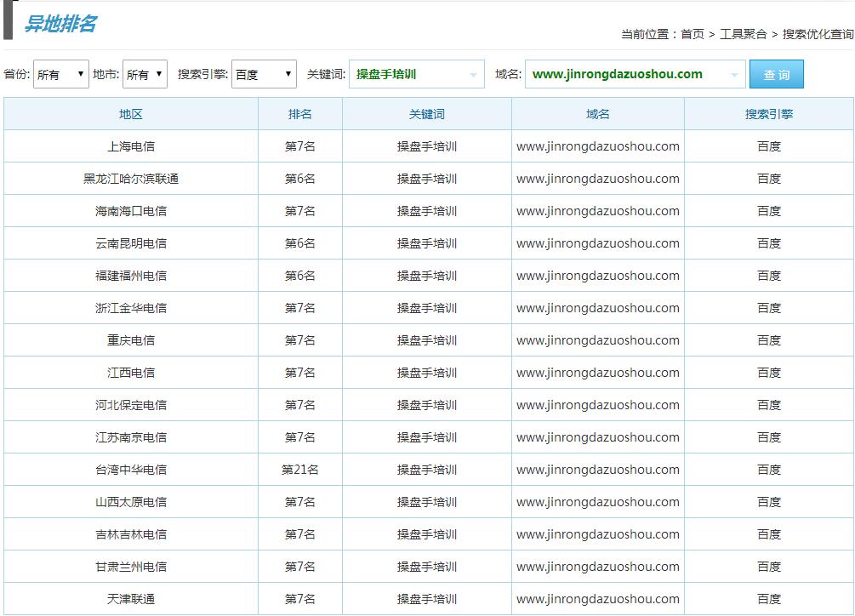Click the 第21名 ranking cell
This screenshot has height=616, width=855.
[x=300, y=470]
